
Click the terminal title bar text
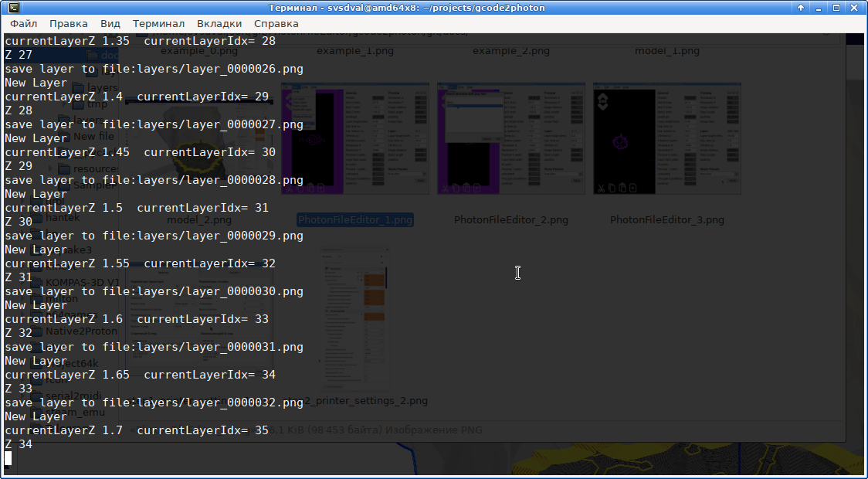coord(407,8)
